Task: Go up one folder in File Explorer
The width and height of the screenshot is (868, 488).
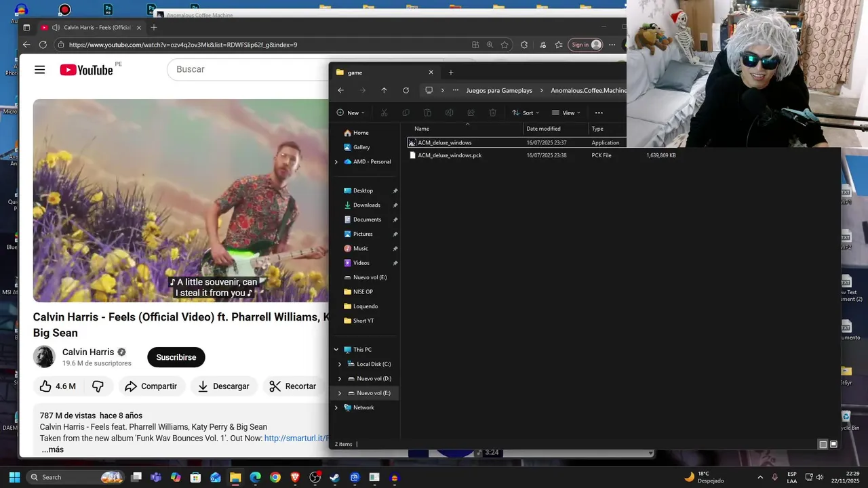Action: [384, 90]
